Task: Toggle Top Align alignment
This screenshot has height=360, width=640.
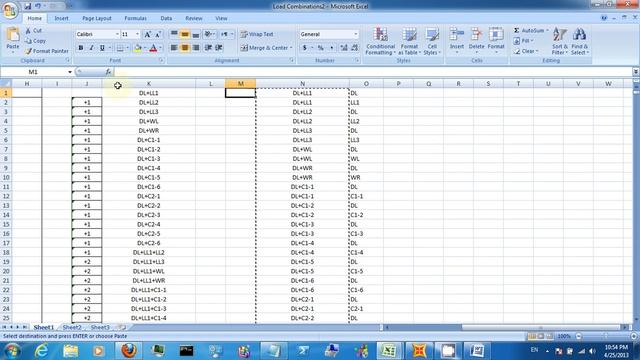Action: (x=174, y=34)
